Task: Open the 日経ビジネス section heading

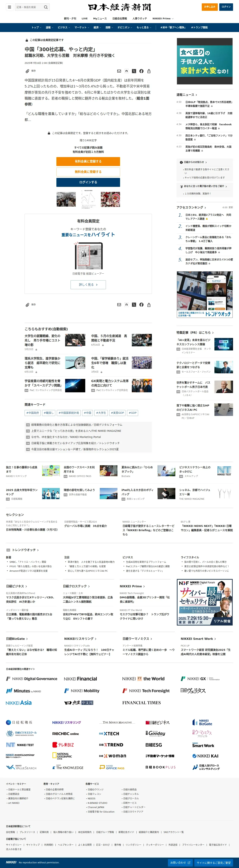Action: [17, 586]
